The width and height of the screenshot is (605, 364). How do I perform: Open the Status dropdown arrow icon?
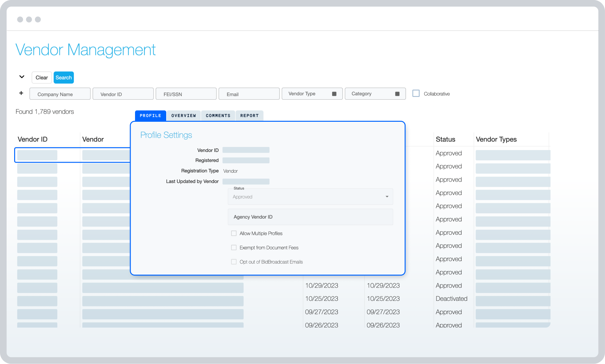pos(387,196)
